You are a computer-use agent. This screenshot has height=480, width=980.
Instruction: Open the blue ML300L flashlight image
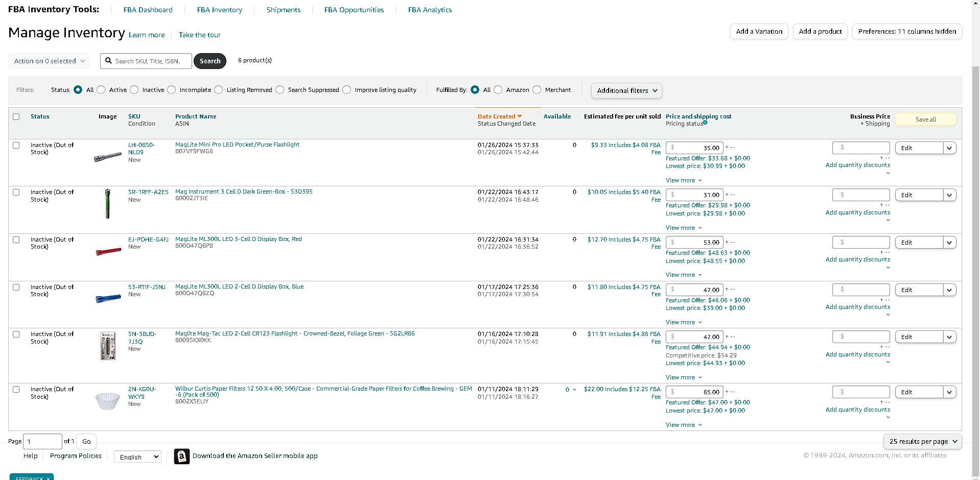(108, 298)
